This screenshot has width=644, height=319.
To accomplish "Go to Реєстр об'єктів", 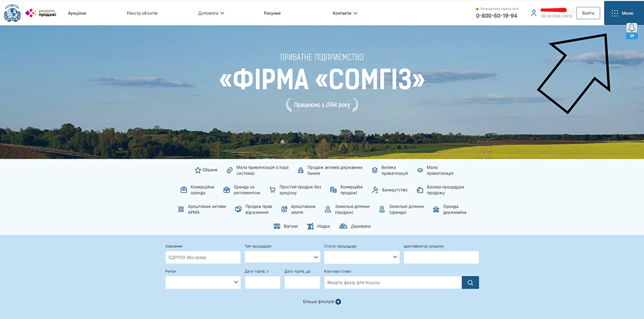I will (142, 13).
